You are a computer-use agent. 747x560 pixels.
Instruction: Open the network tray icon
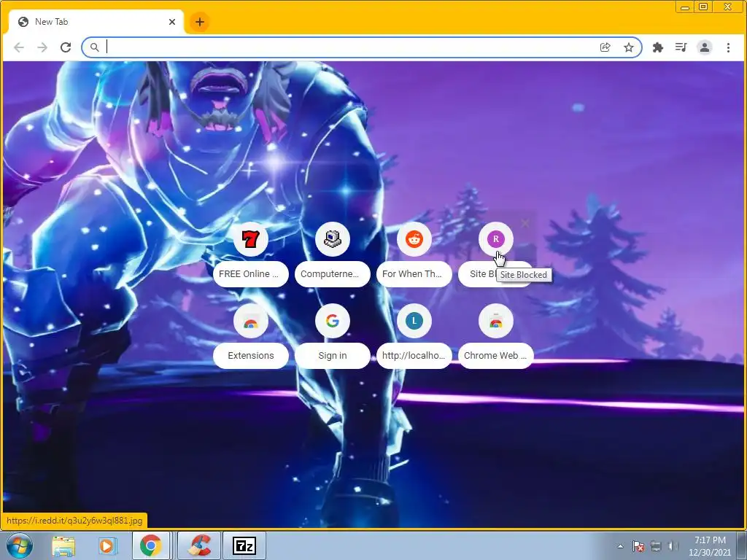[656, 546]
